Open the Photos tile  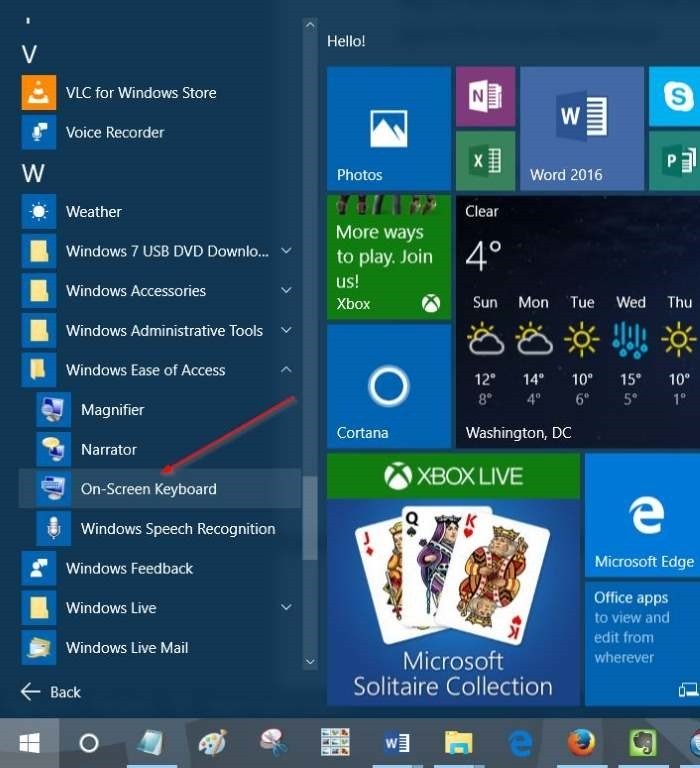tap(388, 129)
